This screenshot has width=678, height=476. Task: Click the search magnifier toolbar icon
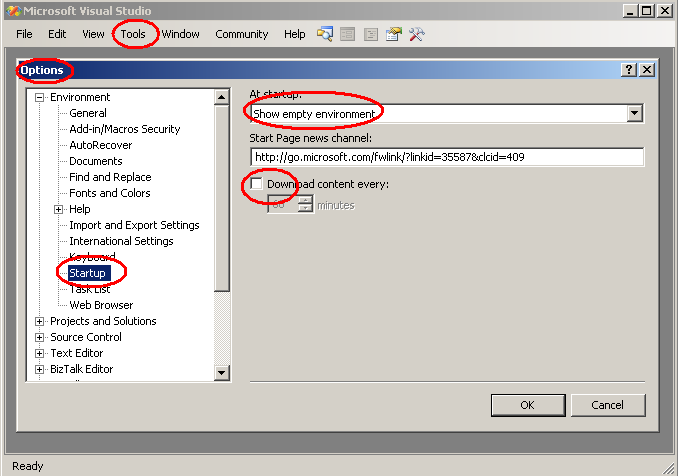tap(325, 34)
